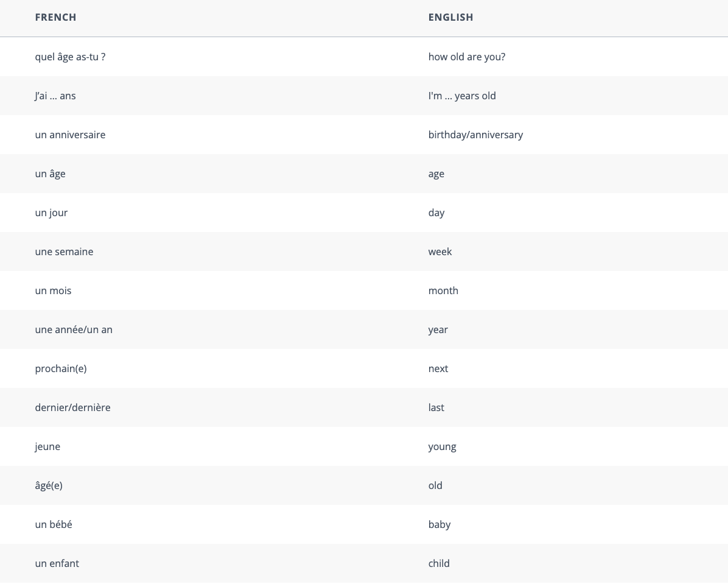Click the English word "child"

439,563
